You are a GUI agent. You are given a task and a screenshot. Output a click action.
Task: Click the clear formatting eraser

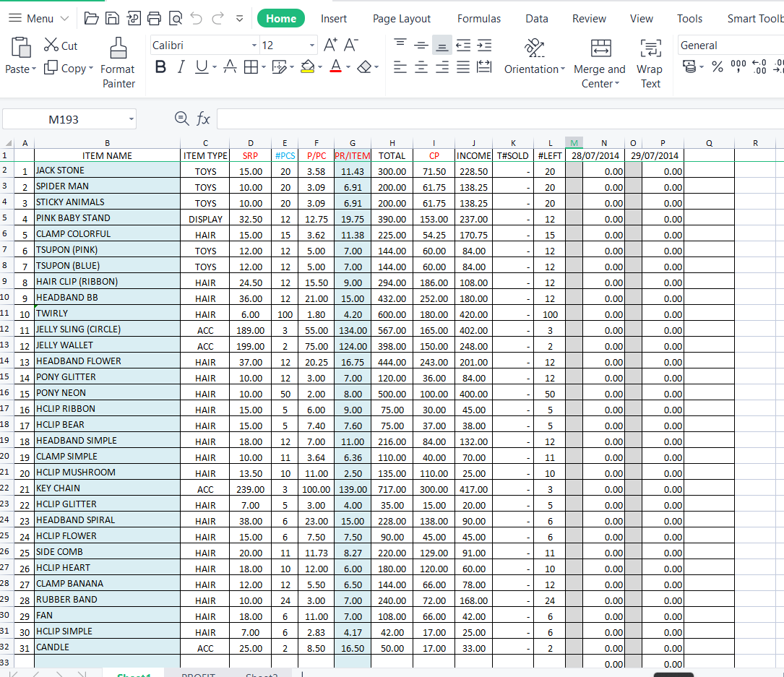click(364, 66)
